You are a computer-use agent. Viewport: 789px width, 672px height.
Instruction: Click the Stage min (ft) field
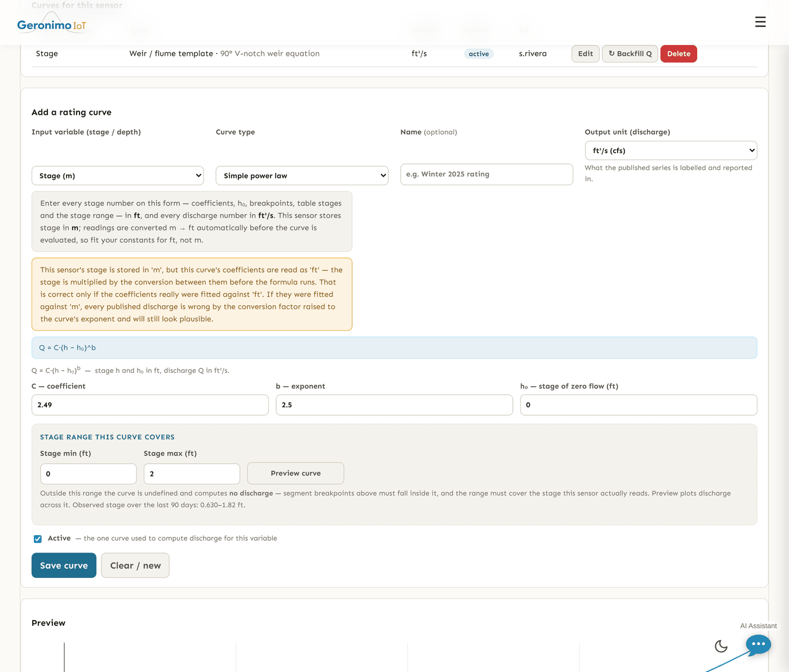tap(88, 474)
